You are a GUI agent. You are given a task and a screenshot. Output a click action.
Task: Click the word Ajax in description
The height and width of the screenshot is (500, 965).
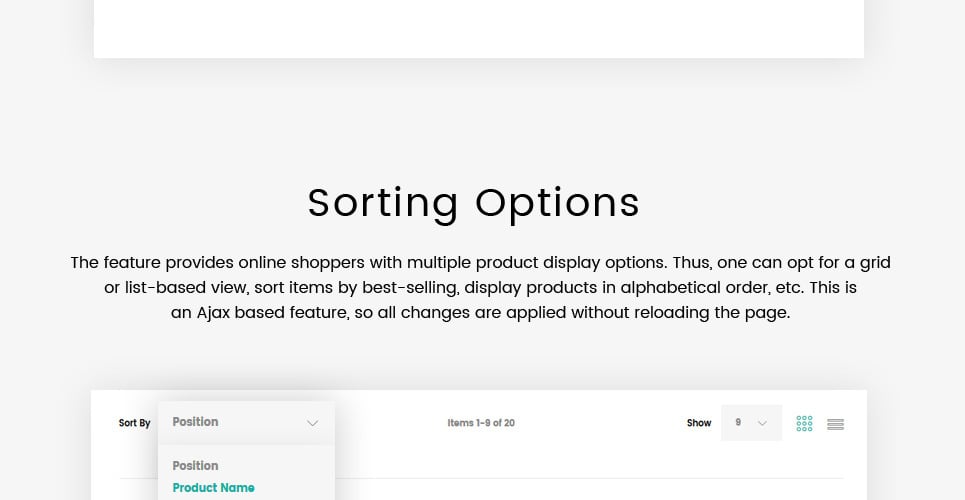tap(214, 312)
